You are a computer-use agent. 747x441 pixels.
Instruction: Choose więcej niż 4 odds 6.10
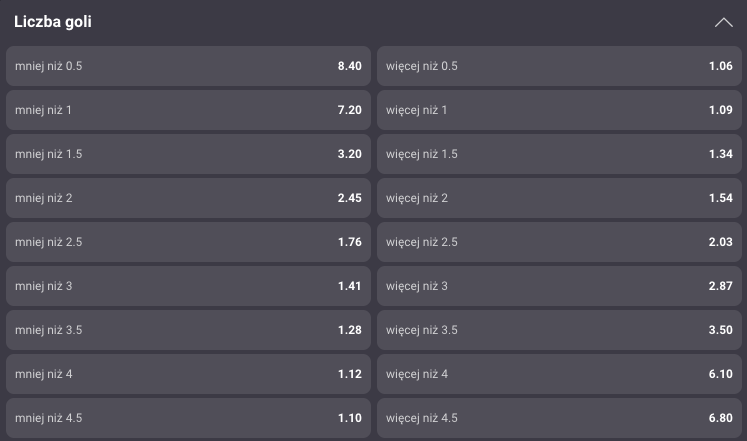559,374
